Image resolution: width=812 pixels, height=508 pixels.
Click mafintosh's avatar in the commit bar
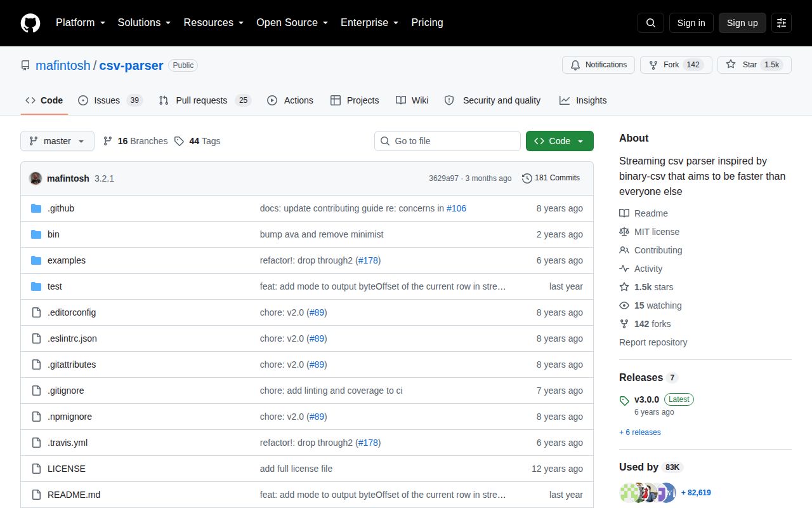tap(36, 178)
